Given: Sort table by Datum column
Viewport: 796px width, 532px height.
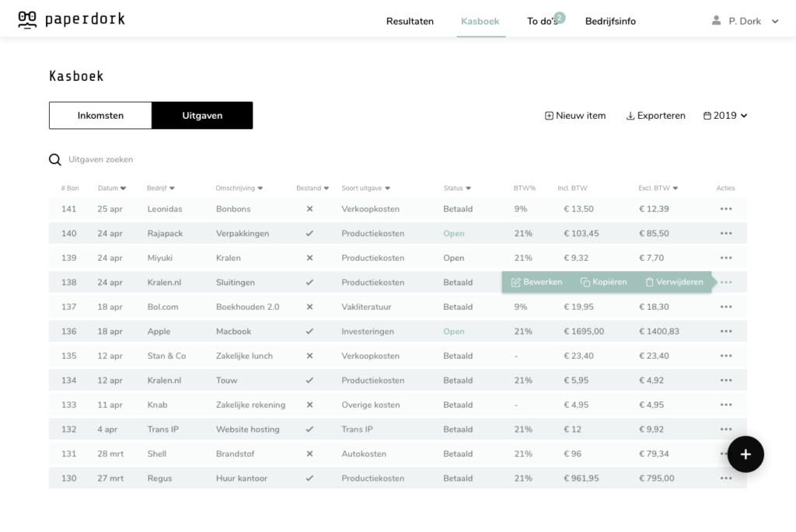Looking at the screenshot, I should pos(112,188).
